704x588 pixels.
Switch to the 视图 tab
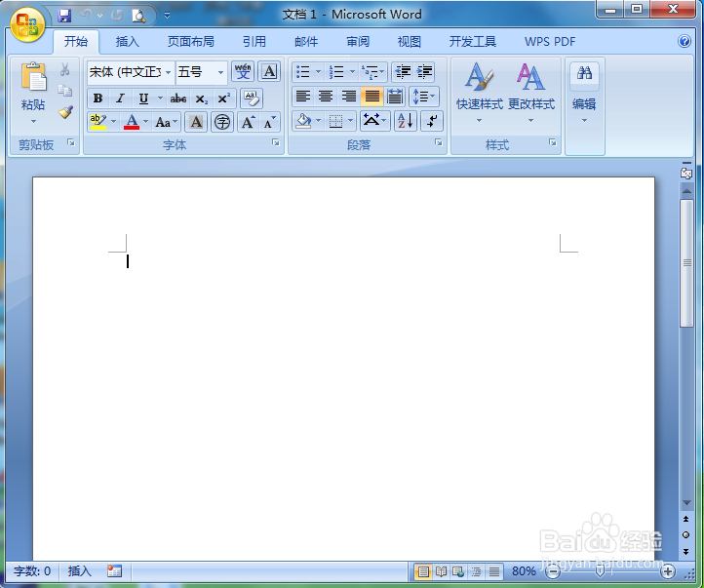coord(410,42)
